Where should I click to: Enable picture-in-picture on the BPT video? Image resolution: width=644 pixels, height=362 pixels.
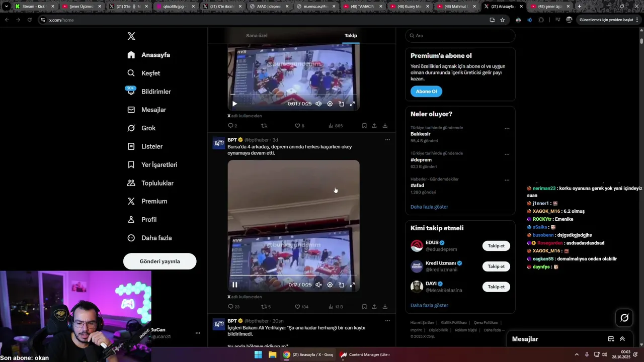pyautogui.click(x=341, y=285)
